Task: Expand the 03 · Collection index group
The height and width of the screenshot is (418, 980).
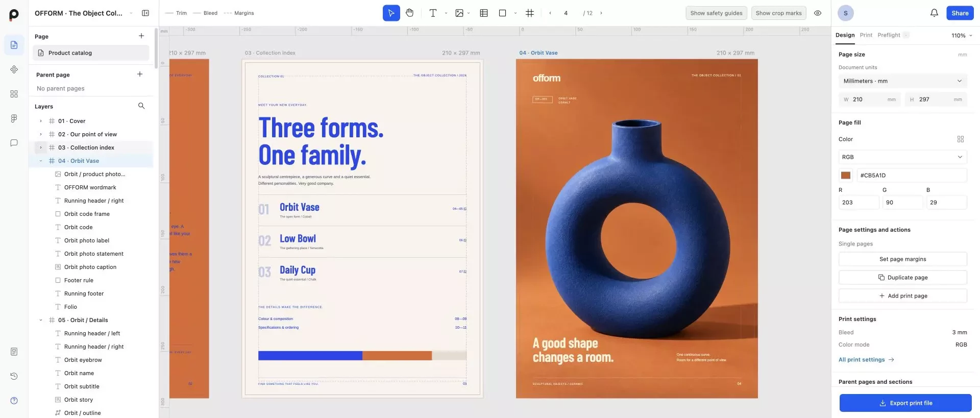Action: pos(41,147)
